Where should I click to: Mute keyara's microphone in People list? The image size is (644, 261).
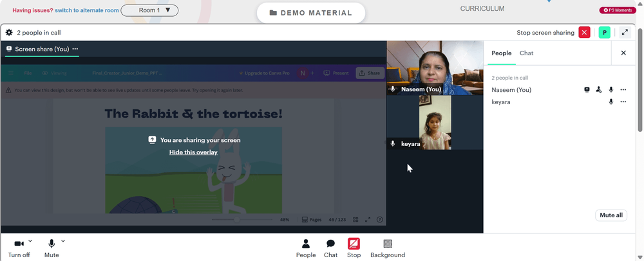coord(611,102)
